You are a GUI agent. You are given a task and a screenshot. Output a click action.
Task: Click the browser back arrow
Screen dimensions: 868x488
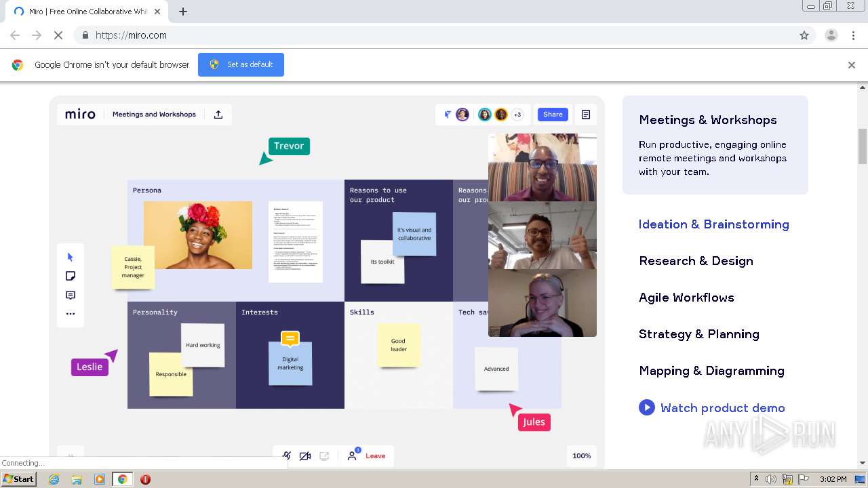coord(15,35)
